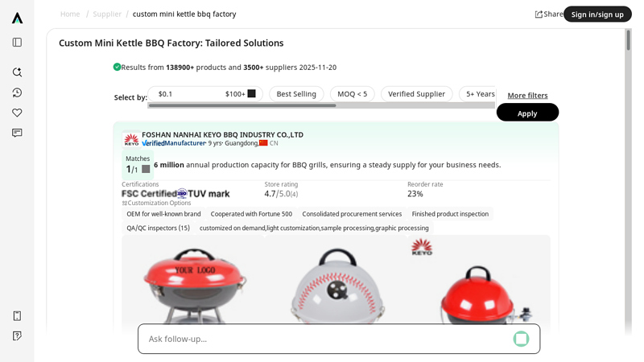Click 'TUV mark' certification text

[x=208, y=194]
